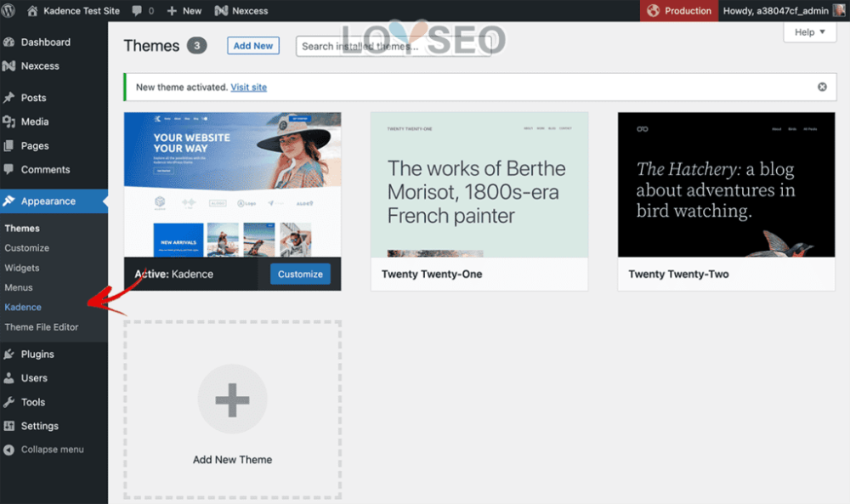Click the Collapse menu arrow icon

(x=8, y=450)
